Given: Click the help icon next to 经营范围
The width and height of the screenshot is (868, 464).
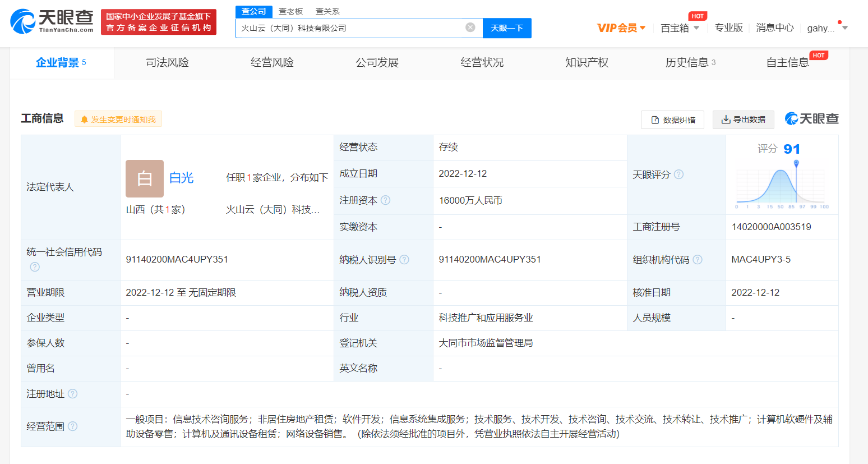Looking at the screenshot, I should click(73, 426).
